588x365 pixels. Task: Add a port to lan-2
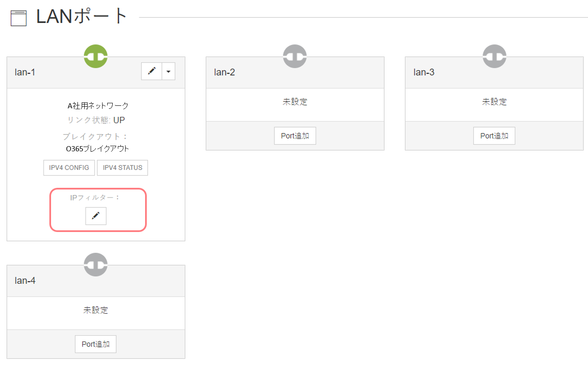[295, 136]
